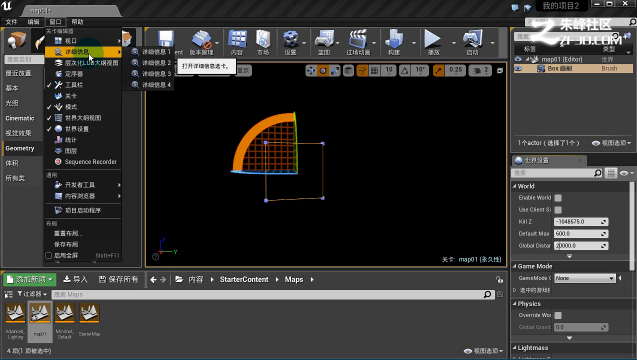The image size is (637, 360).
Task: Toggle rotation snapping triangle icon
Action: 405,71
